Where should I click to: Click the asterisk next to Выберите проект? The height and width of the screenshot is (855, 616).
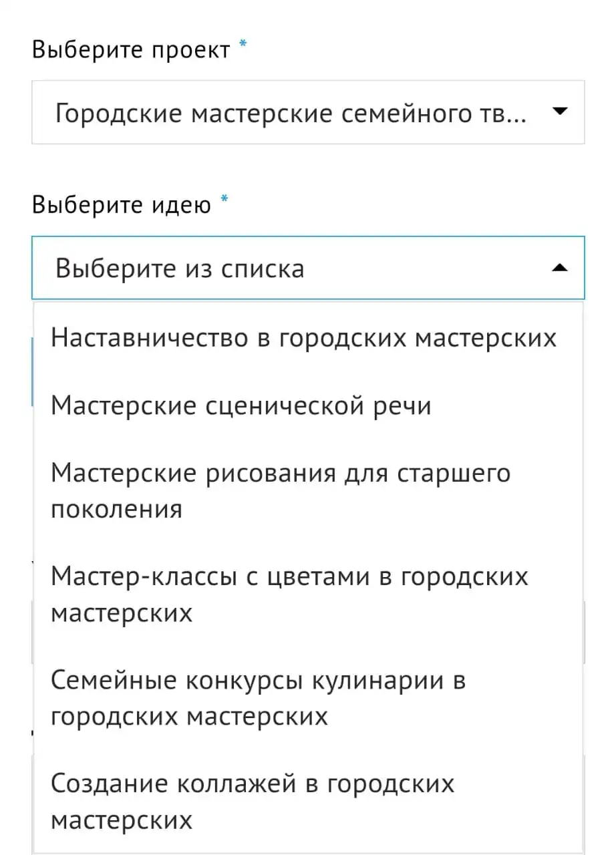pos(243,44)
